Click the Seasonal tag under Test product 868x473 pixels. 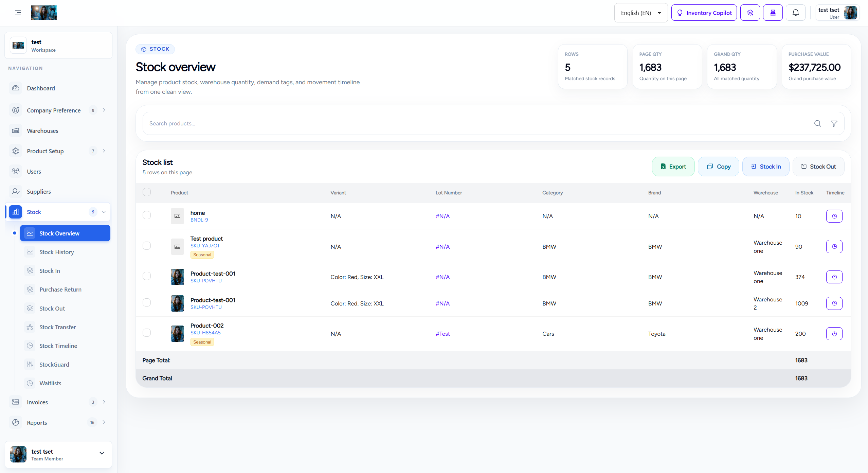202,255
